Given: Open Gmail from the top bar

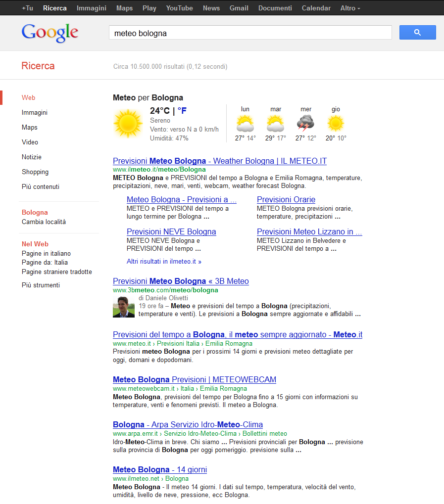Looking at the screenshot, I should (x=239, y=8).
